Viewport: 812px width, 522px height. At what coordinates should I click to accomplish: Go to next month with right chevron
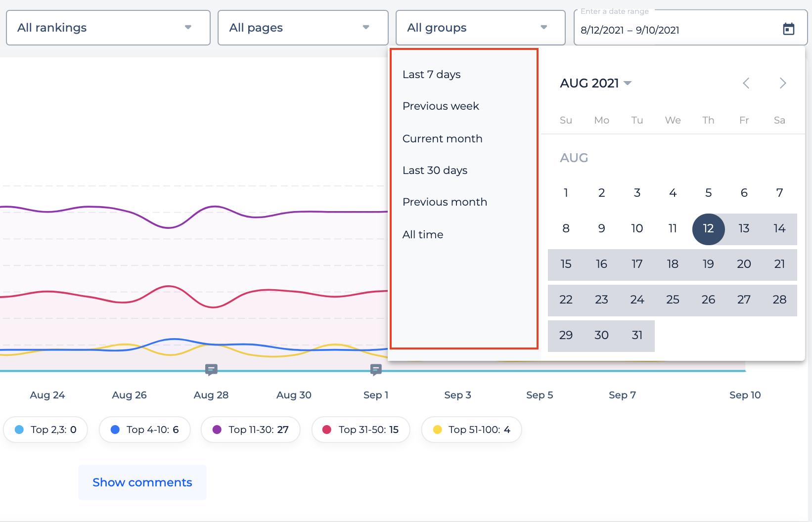point(783,83)
